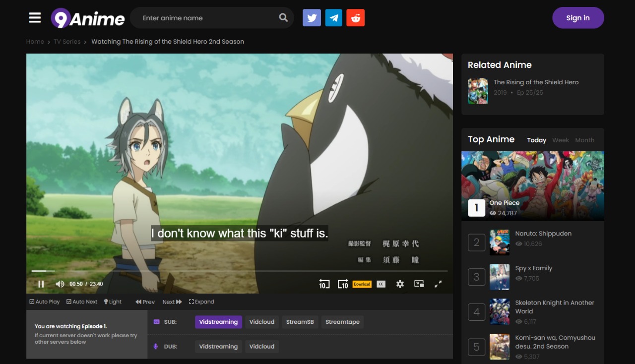Click the yellow Download button
Screen dimensions: 635x364
[362, 284]
